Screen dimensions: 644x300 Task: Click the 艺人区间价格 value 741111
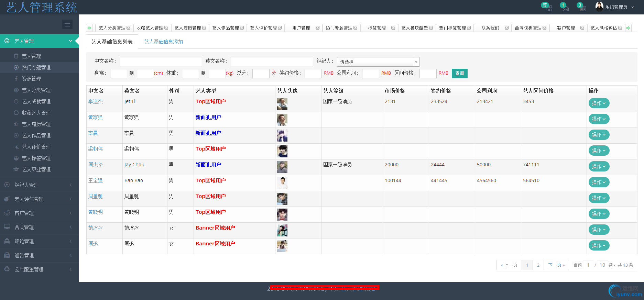[x=531, y=165]
